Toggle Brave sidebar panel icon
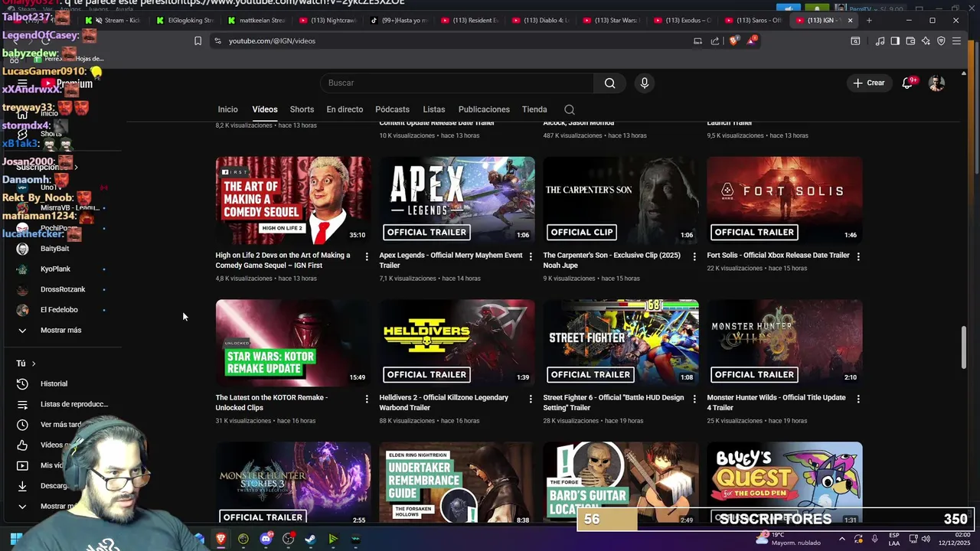The height and width of the screenshot is (551, 980). coord(895,41)
